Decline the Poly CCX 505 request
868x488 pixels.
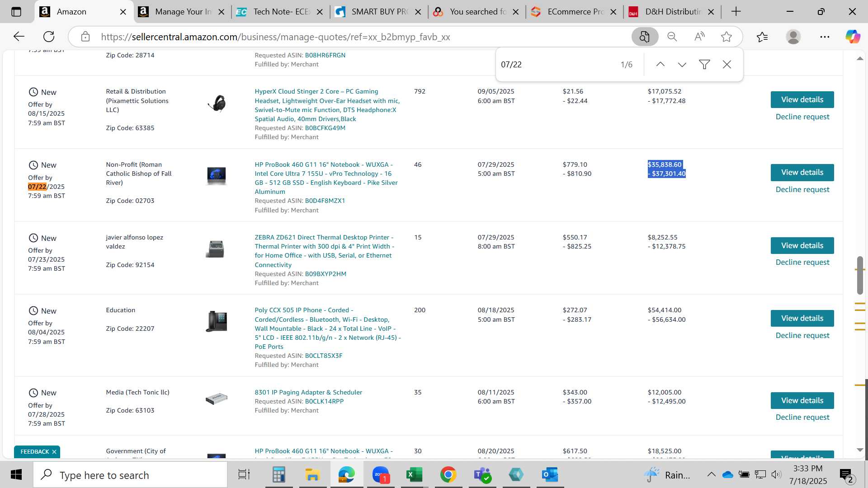click(802, 335)
